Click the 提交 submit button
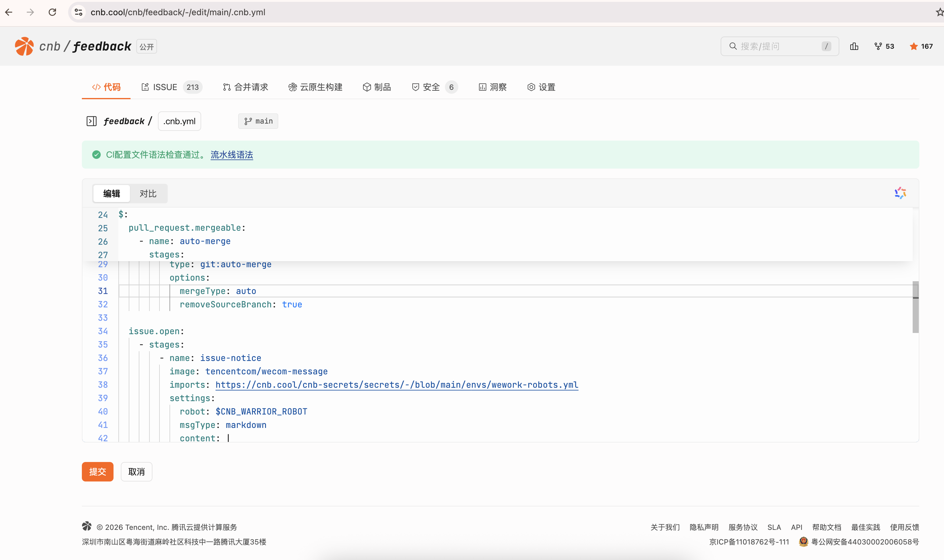This screenshot has width=944, height=560. click(97, 471)
